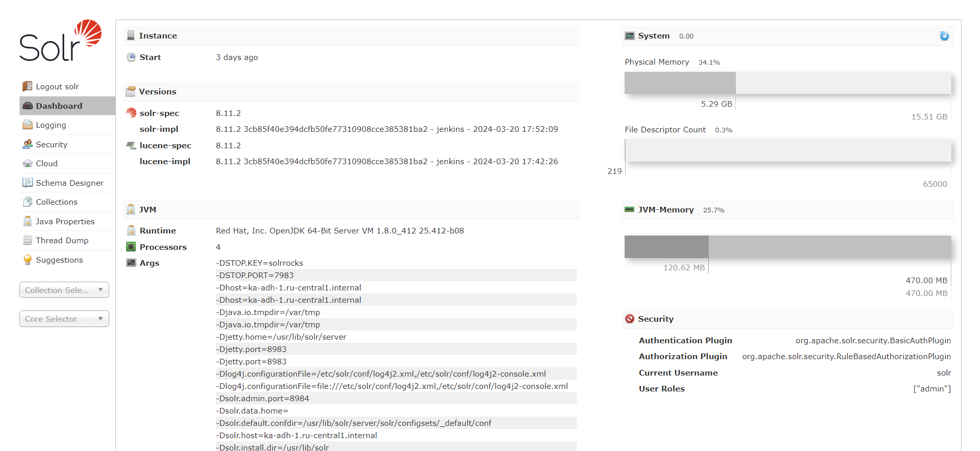This screenshot has width=980, height=451.
Task: Click the Thread Dump list icon
Action: pyautogui.click(x=28, y=240)
